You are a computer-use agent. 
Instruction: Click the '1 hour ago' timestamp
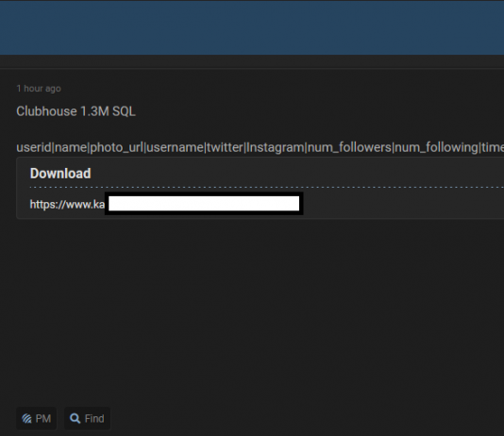coord(39,89)
